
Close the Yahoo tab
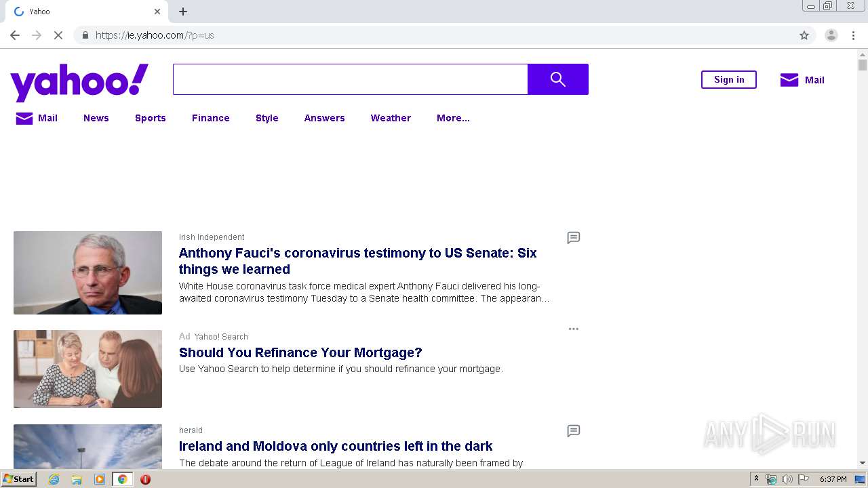click(157, 12)
